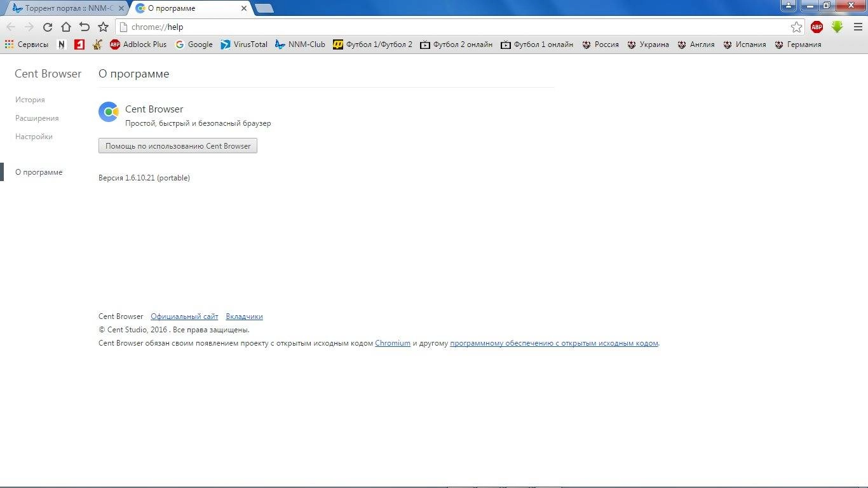
Task: Click the undo closed tab icon
Action: [84, 27]
